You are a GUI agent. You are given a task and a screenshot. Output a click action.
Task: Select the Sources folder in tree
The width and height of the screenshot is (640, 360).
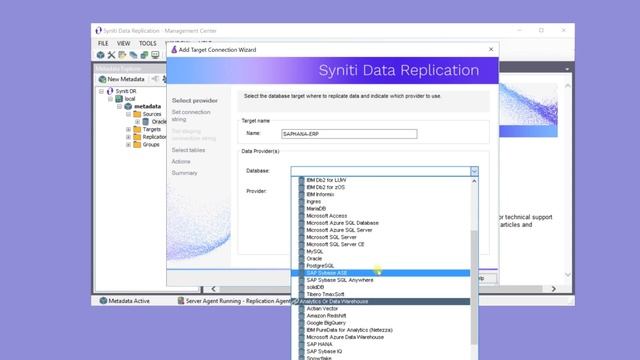click(152, 114)
